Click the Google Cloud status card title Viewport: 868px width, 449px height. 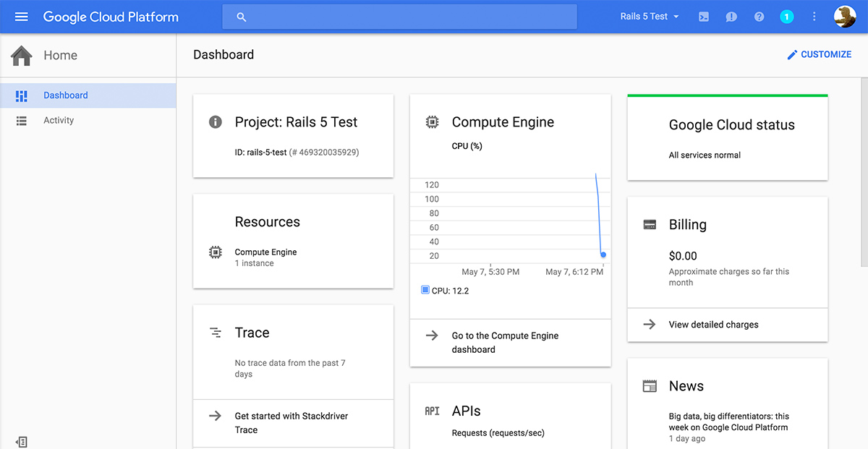[x=731, y=125]
